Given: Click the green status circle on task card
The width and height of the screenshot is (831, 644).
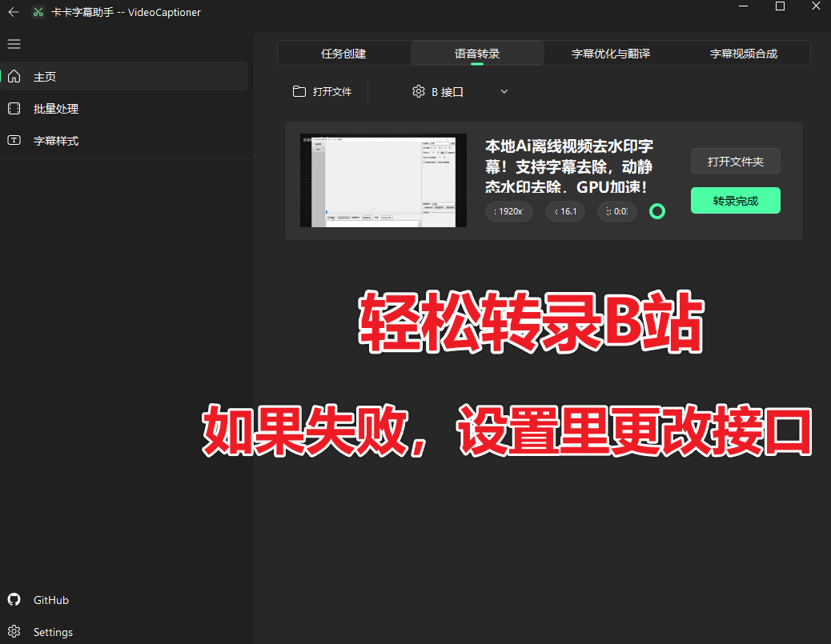Looking at the screenshot, I should tap(657, 211).
